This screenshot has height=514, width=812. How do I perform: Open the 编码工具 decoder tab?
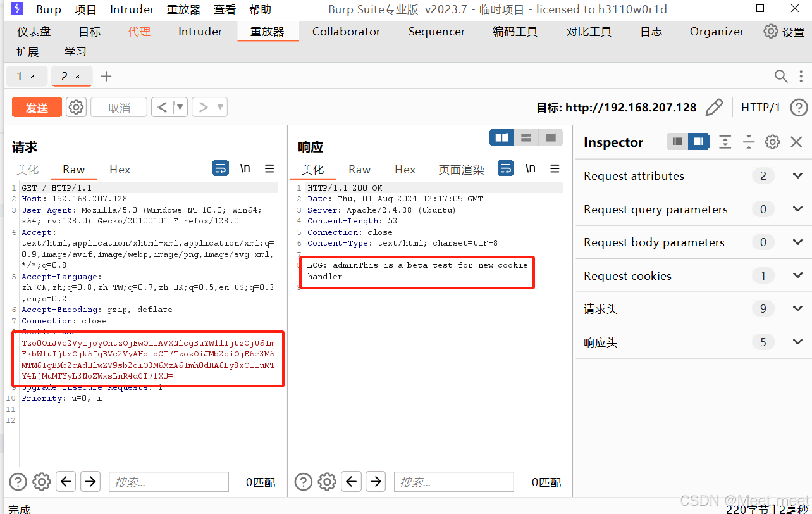click(x=515, y=32)
